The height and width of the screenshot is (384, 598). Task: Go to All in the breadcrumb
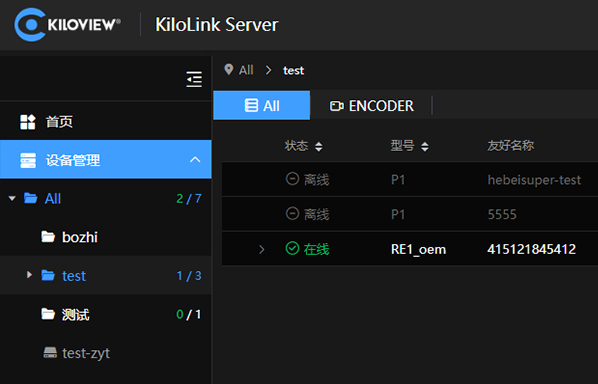[x=246, y=70]
